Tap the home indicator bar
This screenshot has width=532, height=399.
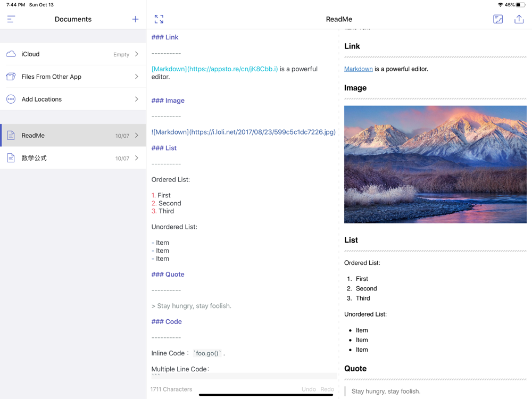[266, 395]
